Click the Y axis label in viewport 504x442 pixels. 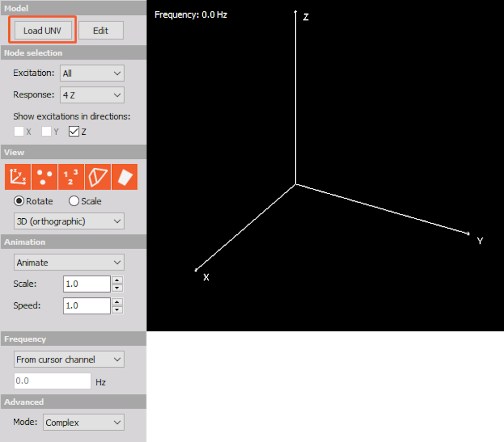click(x=480, y=241)
